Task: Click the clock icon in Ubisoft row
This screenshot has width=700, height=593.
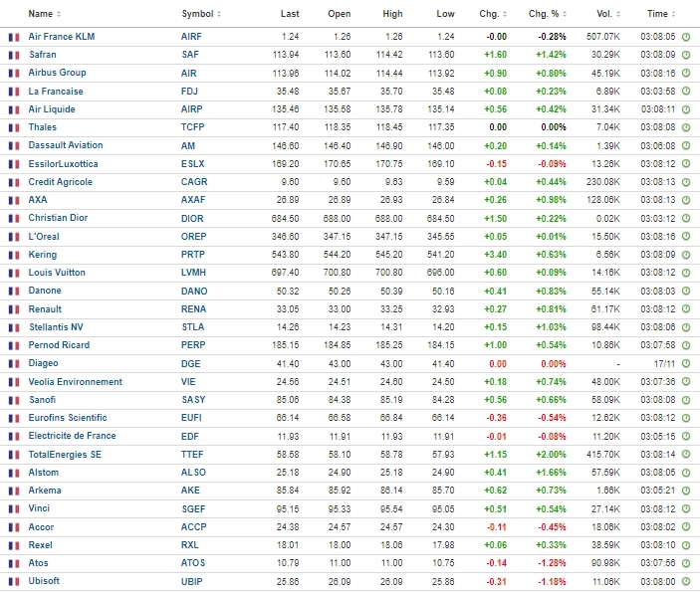Action: [686, 581]
